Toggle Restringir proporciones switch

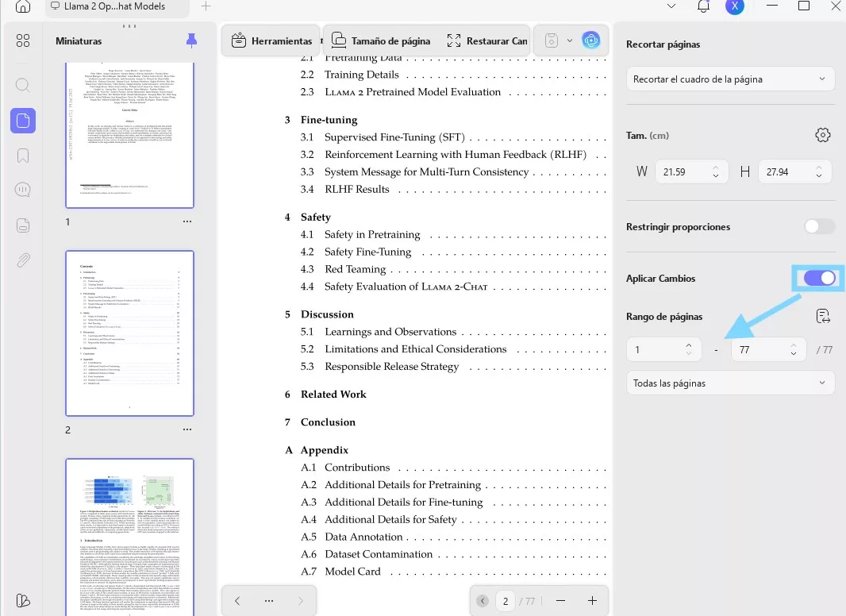(x=819, y=227)
